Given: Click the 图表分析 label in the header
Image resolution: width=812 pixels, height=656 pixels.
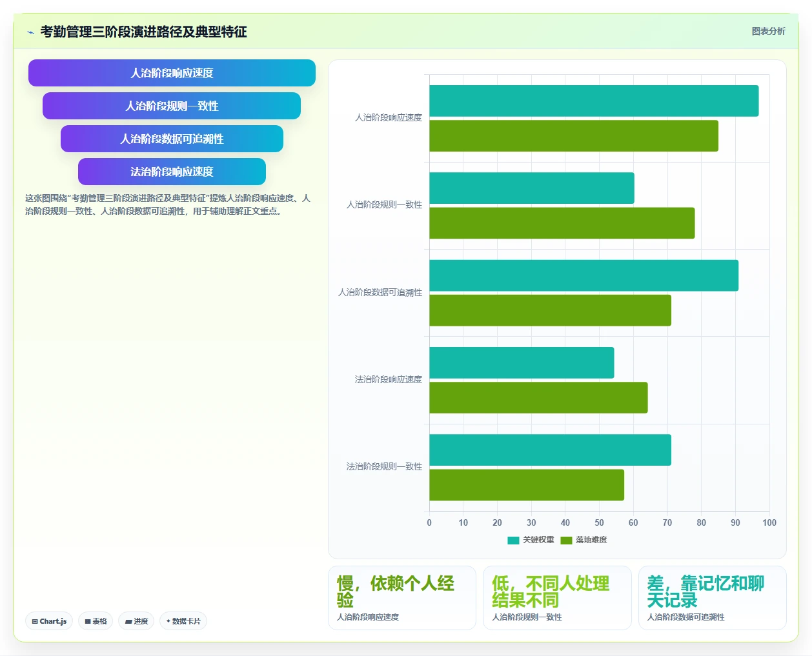Looking at the screenshot, I should (768, 31).
